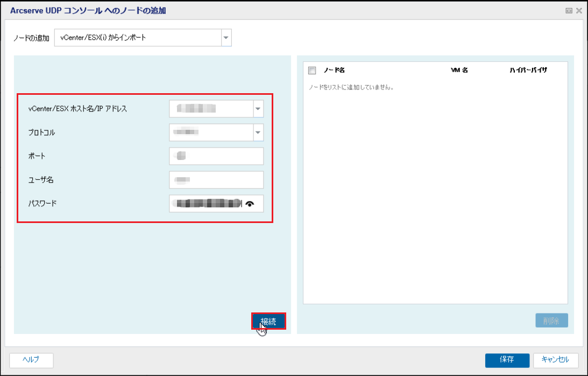Open the ヘルプ help button
The width and height of the screenshot is (588, 376).
coord(31,360)
